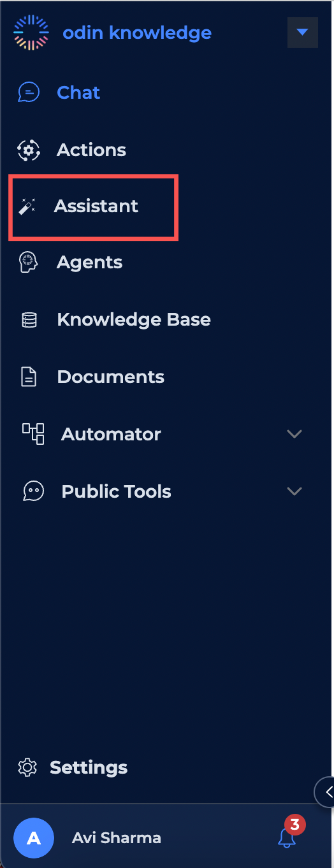Click the odin knowledge logo icon
334x868 pixels.
pyautogui.click(x=31, y=33)
